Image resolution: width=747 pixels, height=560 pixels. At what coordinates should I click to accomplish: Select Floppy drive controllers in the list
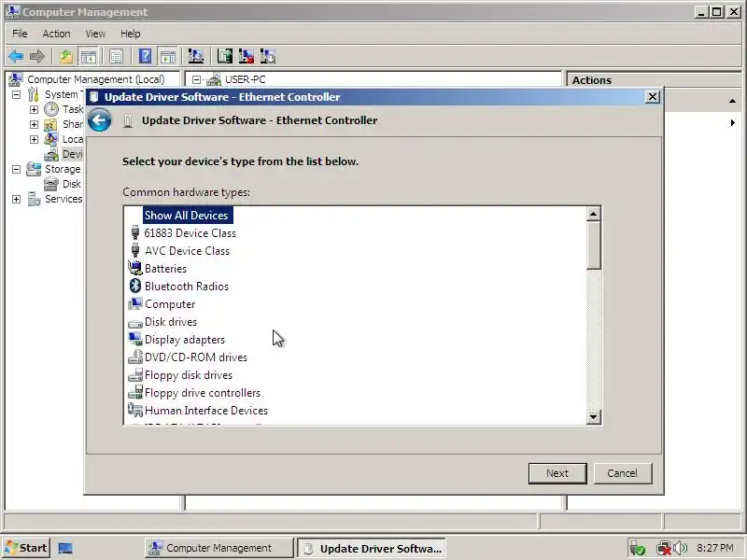[203, 393]
